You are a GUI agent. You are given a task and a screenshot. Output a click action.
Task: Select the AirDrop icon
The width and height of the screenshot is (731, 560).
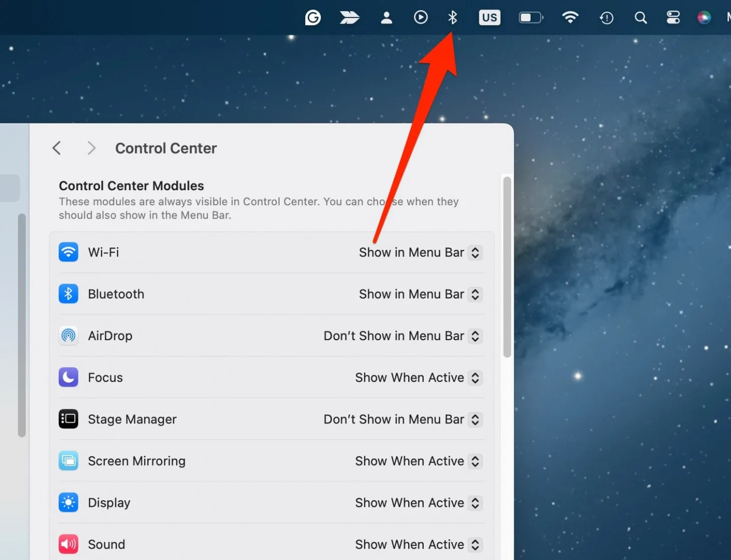[x=68, y=336]
